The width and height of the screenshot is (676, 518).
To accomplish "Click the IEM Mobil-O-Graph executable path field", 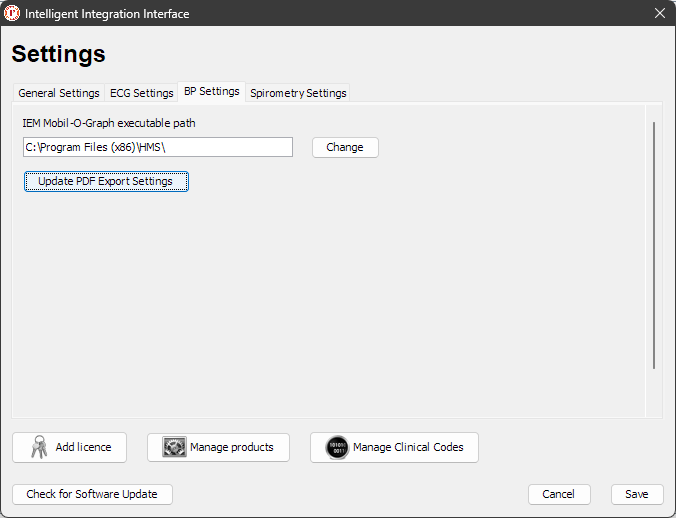I will [x=158, y=147].
